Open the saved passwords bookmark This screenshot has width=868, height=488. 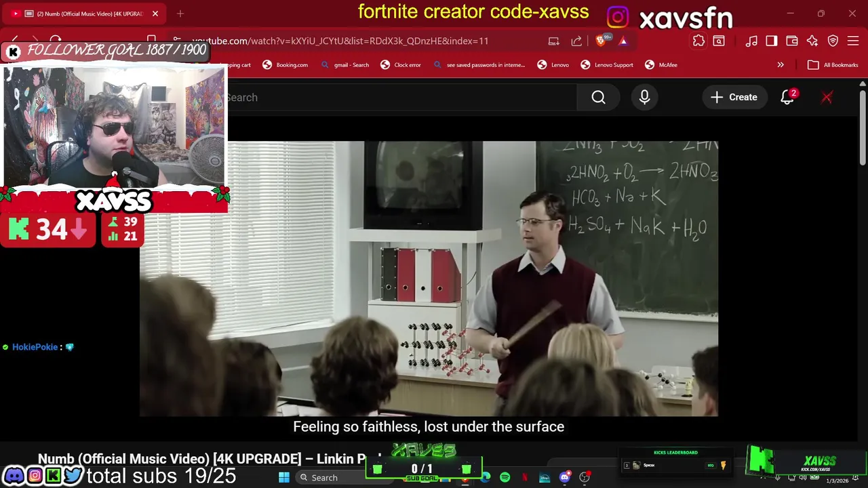479,65
